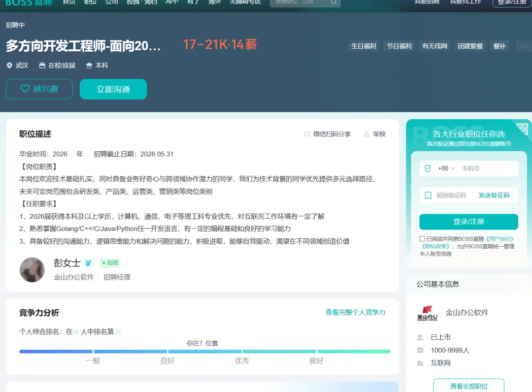Open the +86 country code dropdown
This screenshot has height=392, width=532.
[446, 168]
